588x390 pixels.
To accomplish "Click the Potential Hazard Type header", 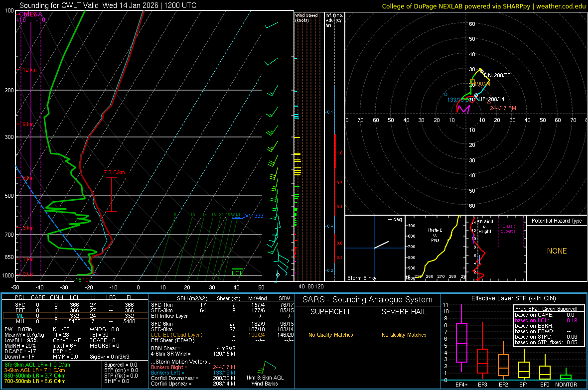I will [557, 221].
